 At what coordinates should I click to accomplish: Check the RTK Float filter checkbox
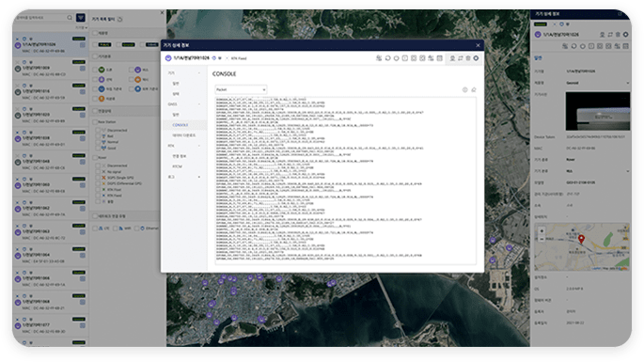(98, 190)
